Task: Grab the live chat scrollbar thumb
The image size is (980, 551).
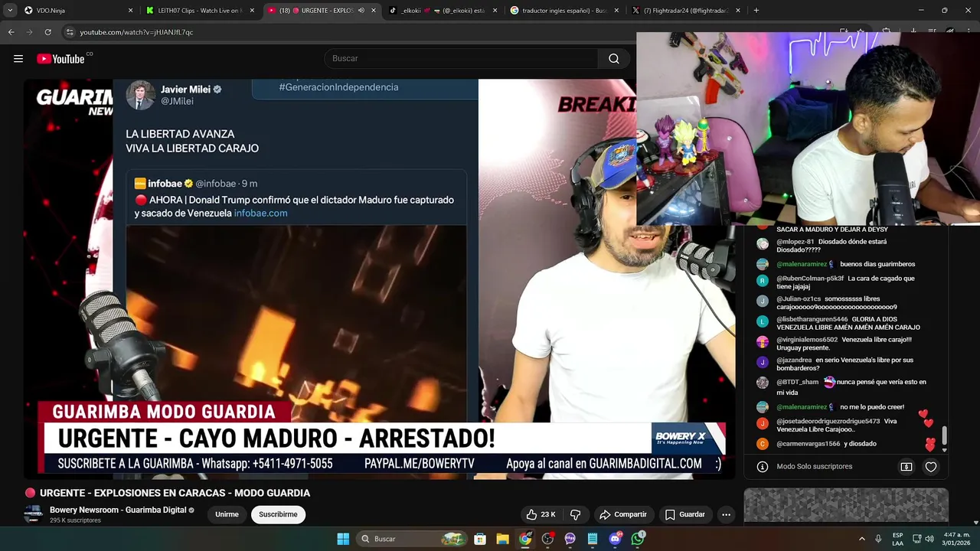Action: (944, 435)
